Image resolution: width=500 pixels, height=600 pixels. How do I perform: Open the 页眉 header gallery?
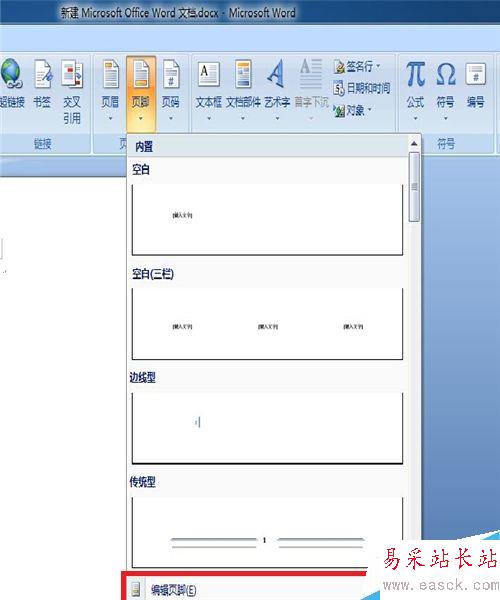pos(111,91)
